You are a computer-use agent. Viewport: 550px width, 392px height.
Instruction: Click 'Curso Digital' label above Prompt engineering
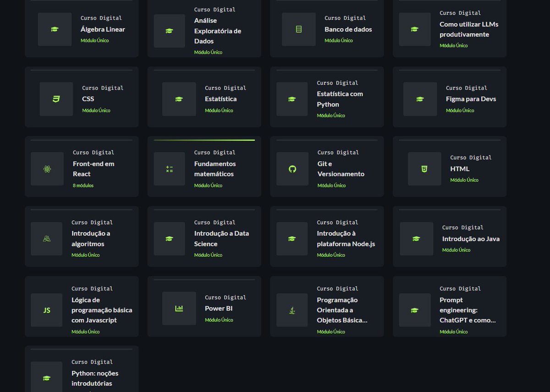tap(460, 289)
